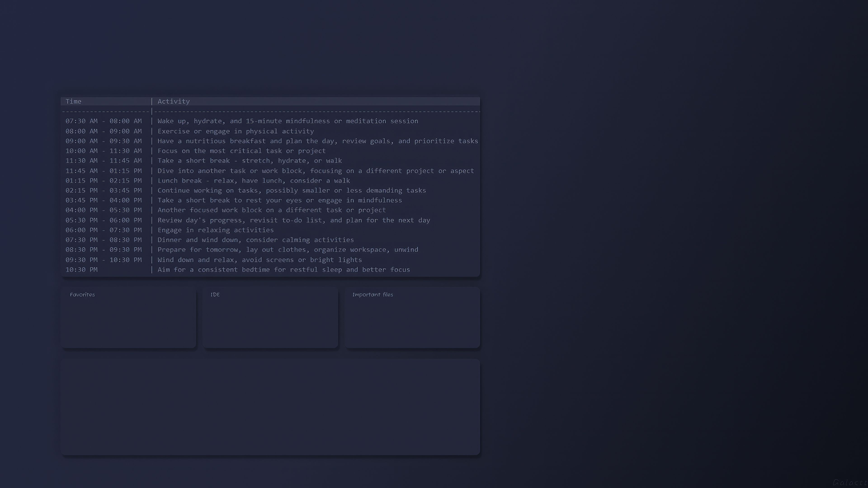Select the 11:30 AM - 11:45 AM time slot

click(x=104, y=161)
